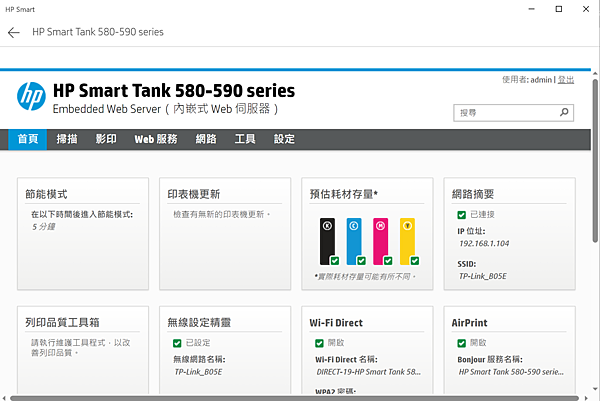Open the 節能模式 card
The width and height of the screenshot is (600, 401).
click(x=83, y=233)
